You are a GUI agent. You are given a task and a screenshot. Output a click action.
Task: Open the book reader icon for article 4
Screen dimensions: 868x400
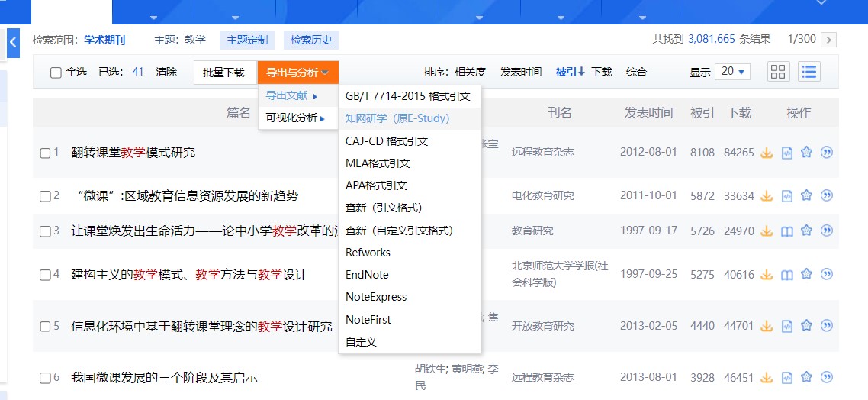[x=787, y=275]
